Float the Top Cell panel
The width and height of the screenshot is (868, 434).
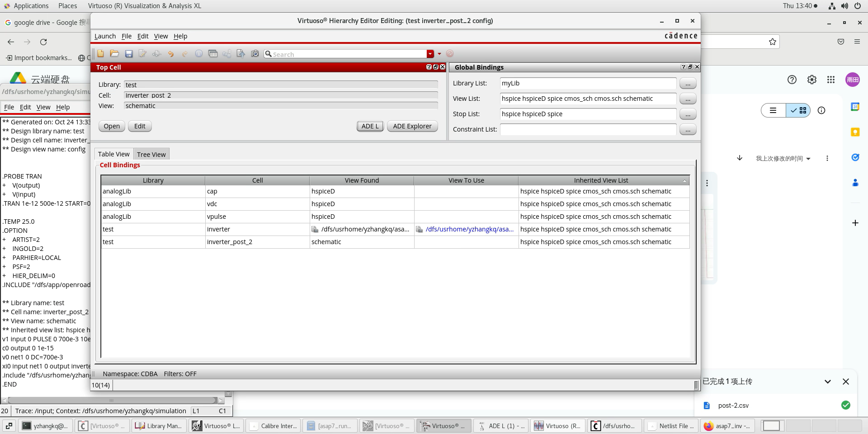point(436,67)
